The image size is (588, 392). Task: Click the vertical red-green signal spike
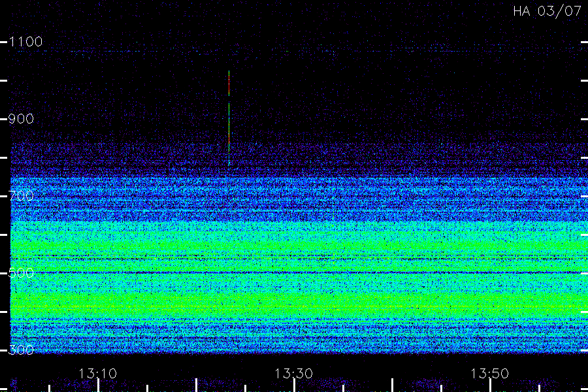(229, 118)
